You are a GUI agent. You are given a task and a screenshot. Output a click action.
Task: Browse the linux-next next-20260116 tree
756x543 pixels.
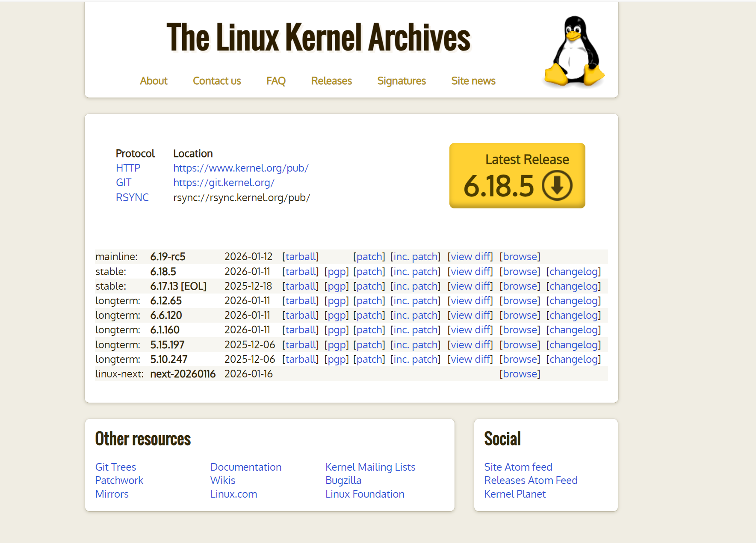pos(520,374)
